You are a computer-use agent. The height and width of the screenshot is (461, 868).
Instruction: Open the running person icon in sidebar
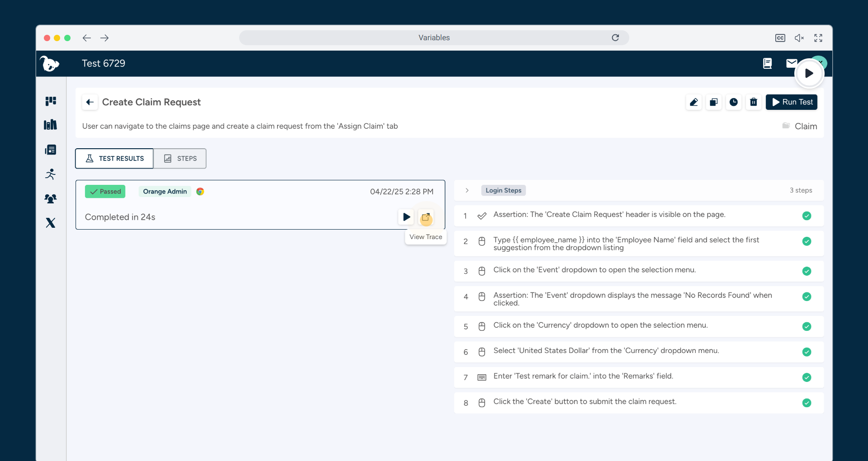coord(51,174)
